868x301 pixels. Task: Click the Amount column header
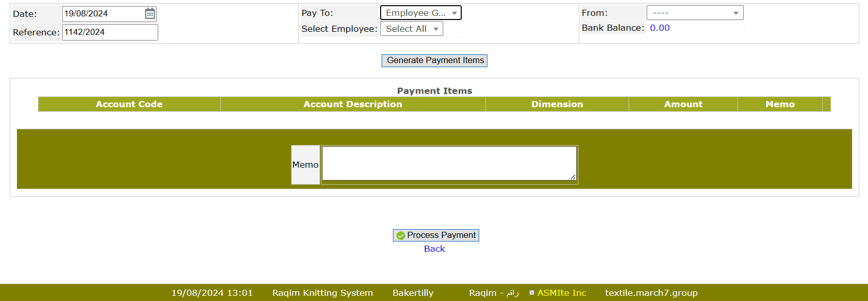coord(683,104)
